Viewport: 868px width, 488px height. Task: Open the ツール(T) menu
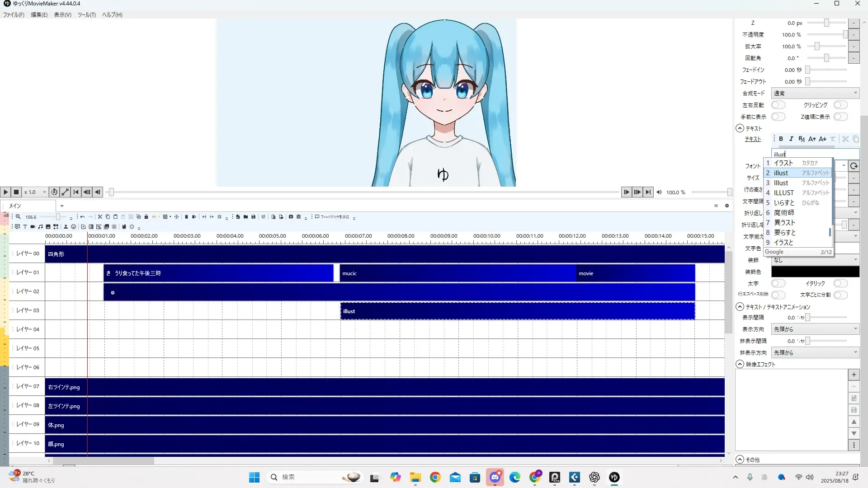tap(86, 14)
